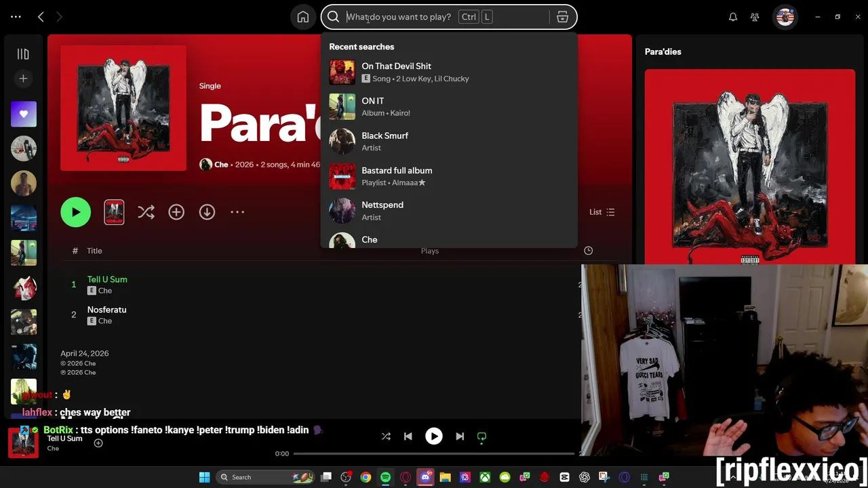Select recent search On That Devil Shit

click(x=448, y=72)
